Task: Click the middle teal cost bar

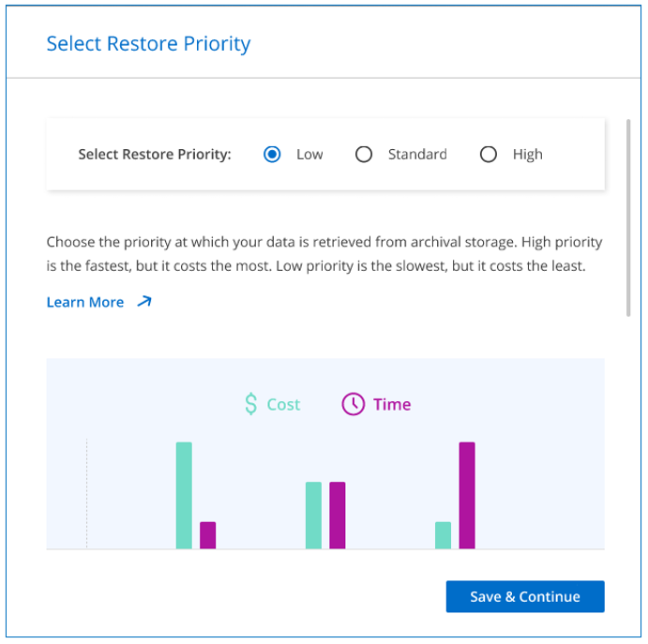Action: (x=313, y=515)
